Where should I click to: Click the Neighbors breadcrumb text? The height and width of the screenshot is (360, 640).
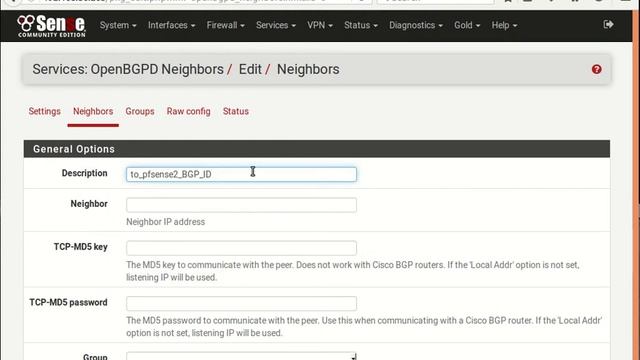pos(308,69)
